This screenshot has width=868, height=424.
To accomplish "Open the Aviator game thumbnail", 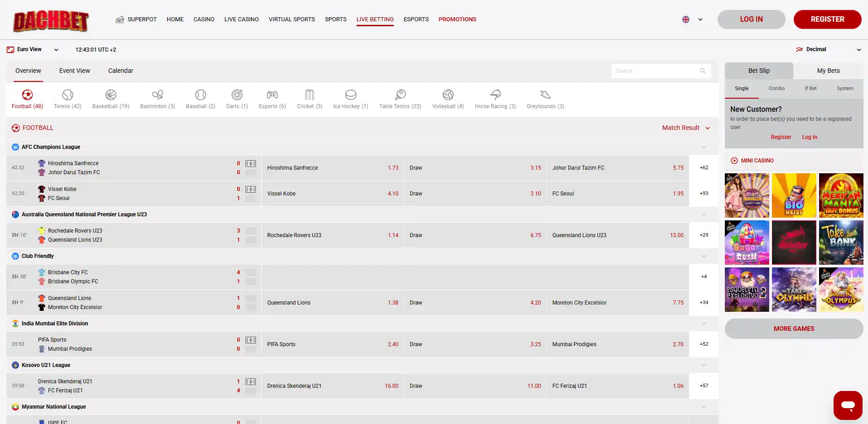I will click(x=794, y=243).
